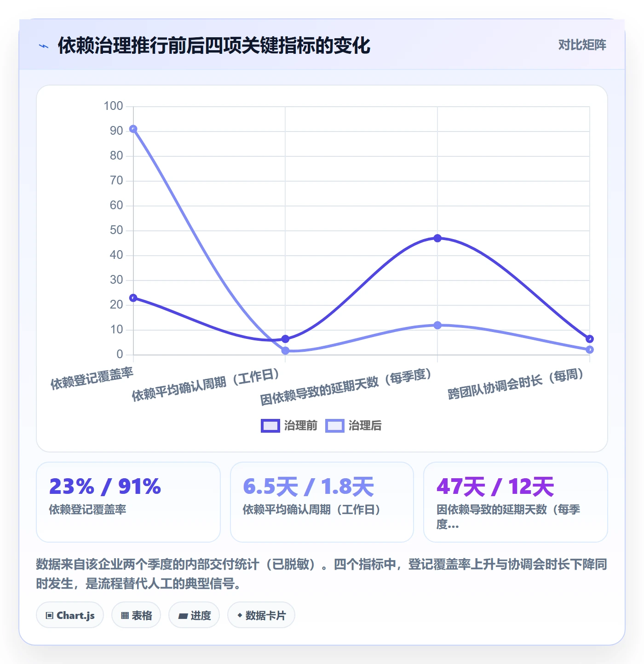This screenshot has width=644, height=664.
Task: Click the 因依赖导致的延期天数（每季度）axis label
Action: point(346,387)
